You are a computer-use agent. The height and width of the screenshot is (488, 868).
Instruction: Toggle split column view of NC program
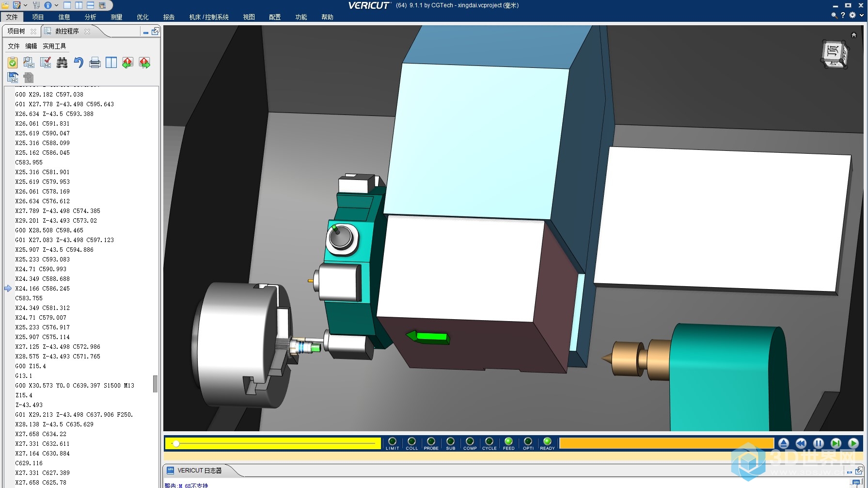111,63
